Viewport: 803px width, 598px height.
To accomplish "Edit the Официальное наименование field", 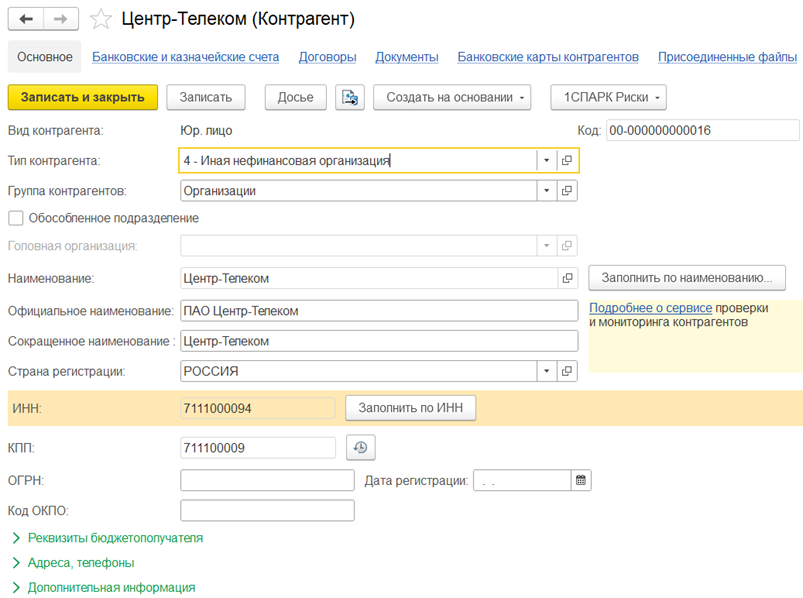I will tap(379, 311).
